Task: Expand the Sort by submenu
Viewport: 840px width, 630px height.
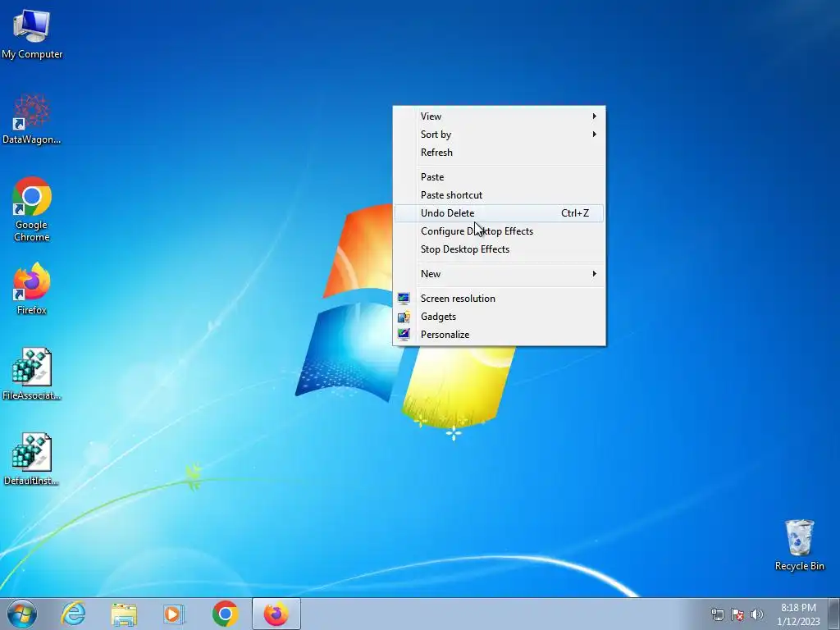Action: 499,135
